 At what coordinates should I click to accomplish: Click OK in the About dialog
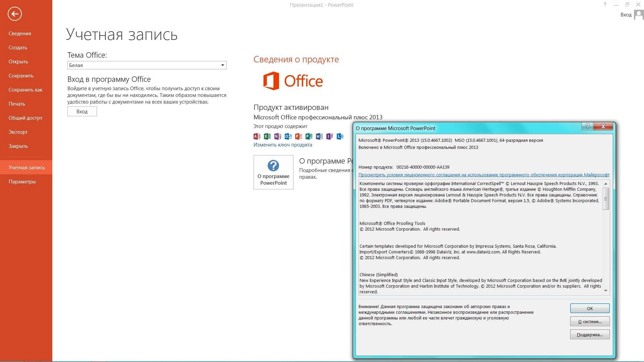(590, 308)
